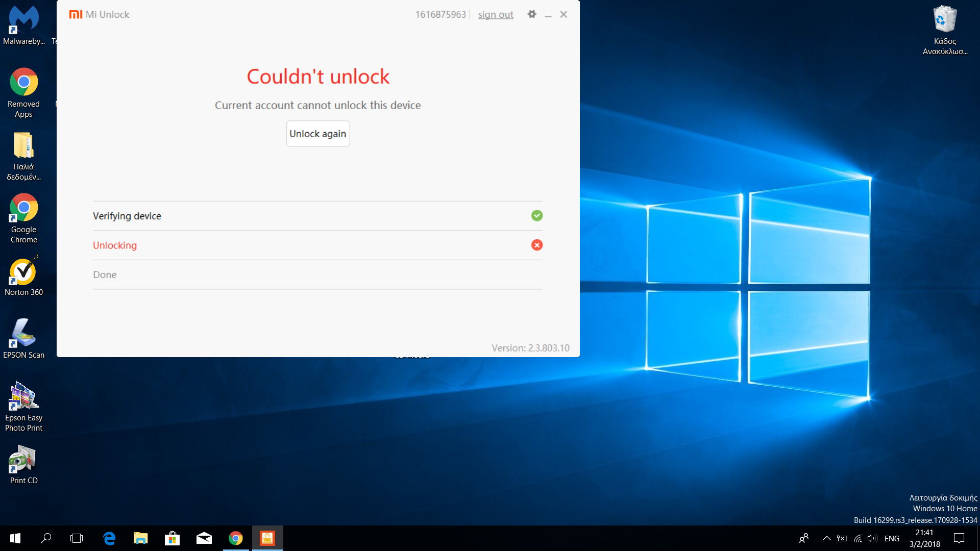Open Microsoft Edge from taskbar

coord(109,538)
